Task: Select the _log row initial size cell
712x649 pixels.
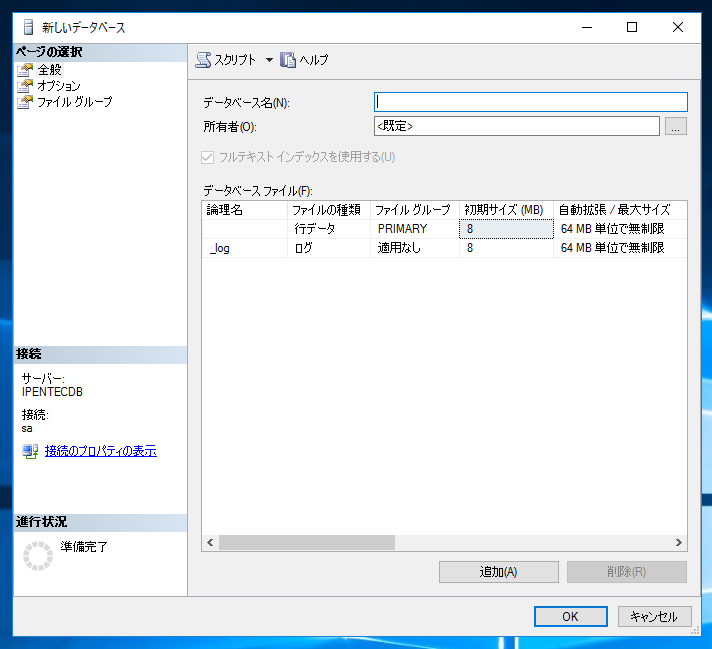Action: [506, 248]
